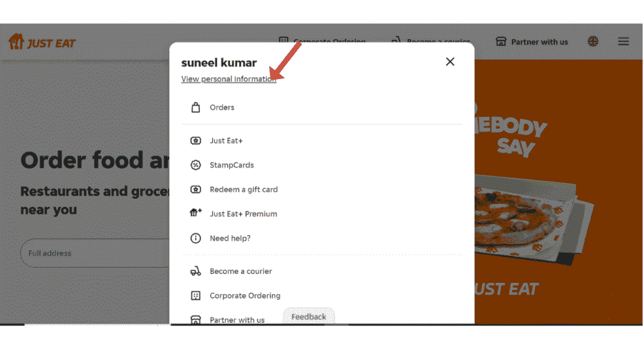The image size is (644, 362).
Task: Open Partner with us in header
Action: (539, 42)
